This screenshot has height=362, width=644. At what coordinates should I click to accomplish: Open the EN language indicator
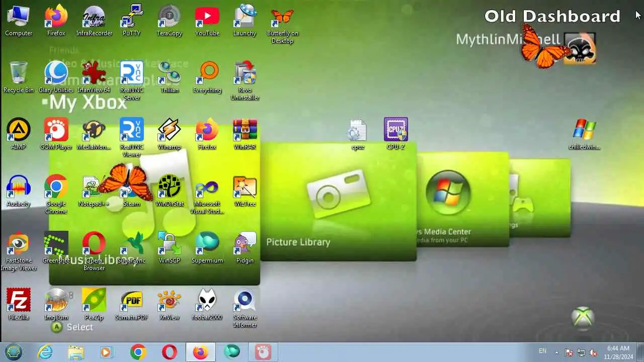[542, 351]
